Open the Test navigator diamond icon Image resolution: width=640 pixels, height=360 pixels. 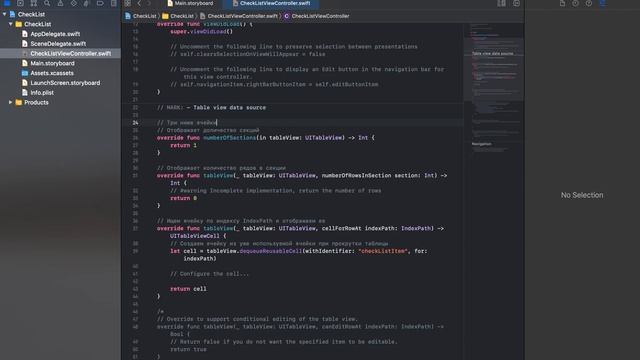pos(73,3)
